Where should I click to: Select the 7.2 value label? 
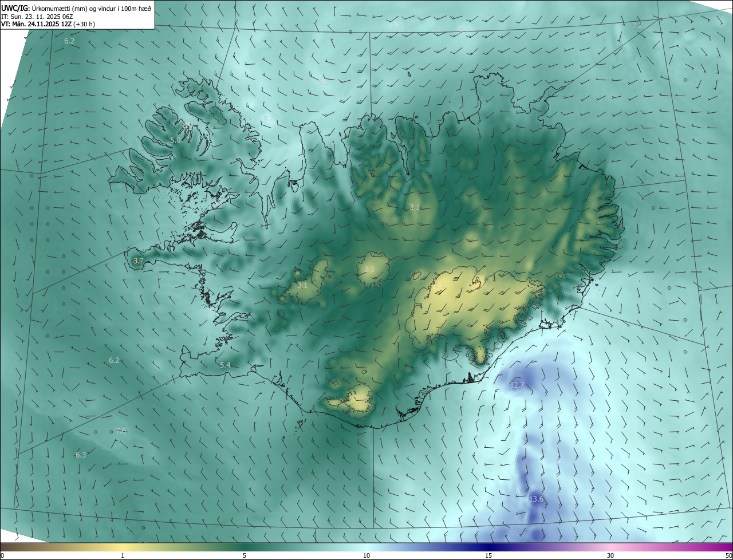637,26
